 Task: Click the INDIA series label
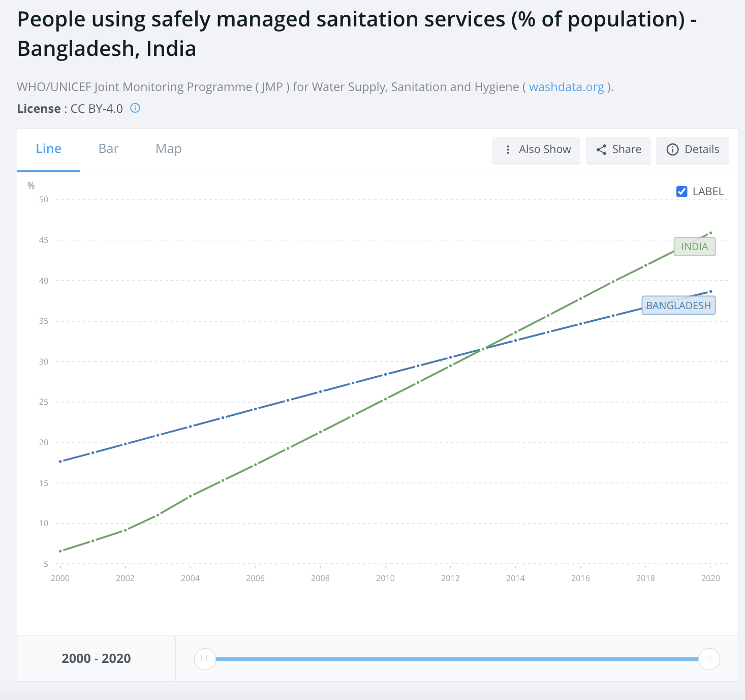[694, 247]
